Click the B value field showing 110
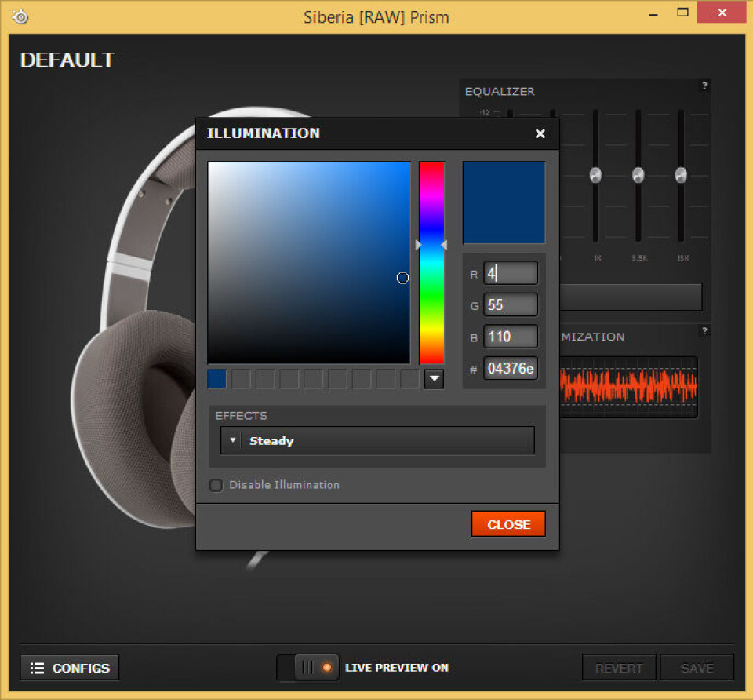This screenshot has width=753, height=700. click(511, 337)
